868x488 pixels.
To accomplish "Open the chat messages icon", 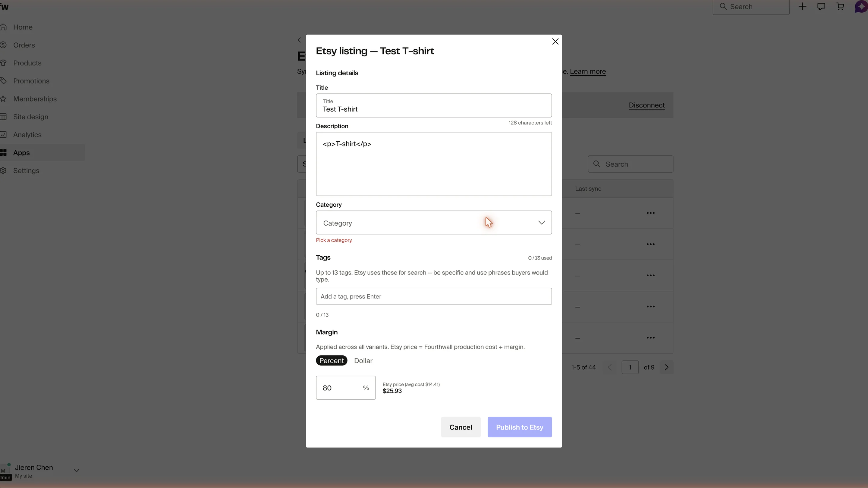I will 821,6.
